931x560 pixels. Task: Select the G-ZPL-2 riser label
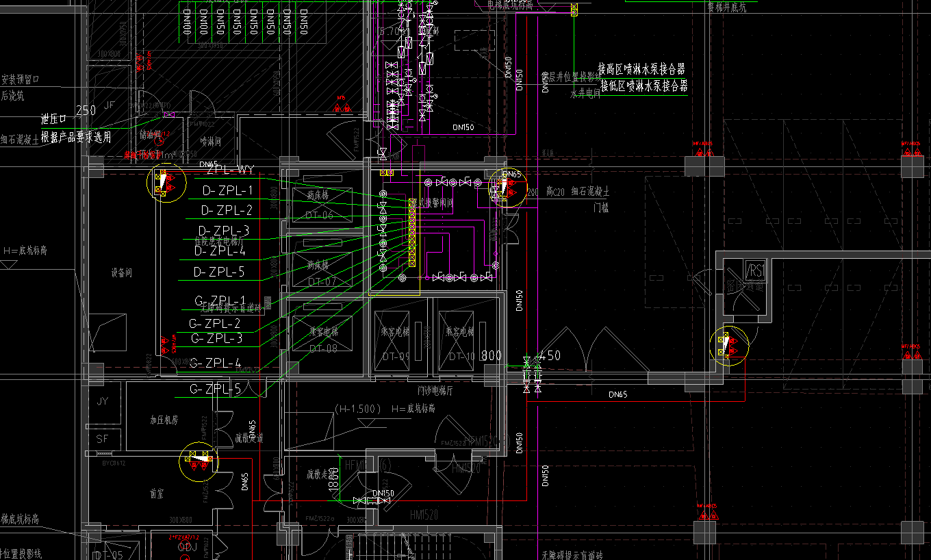coord(215,323)
